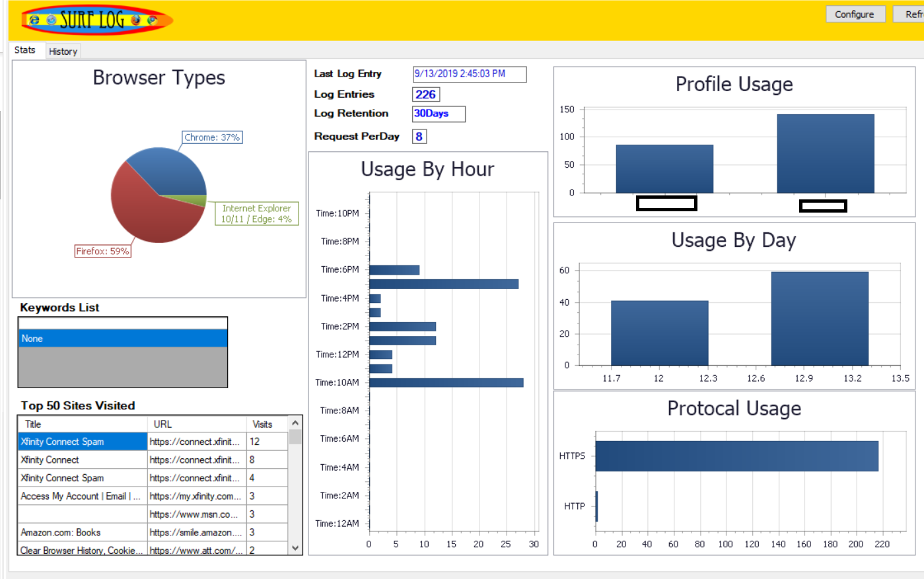Select the Access My Account | Email row
The height and width of the screenshot is (579, 924).
click(x=153, y=496)
